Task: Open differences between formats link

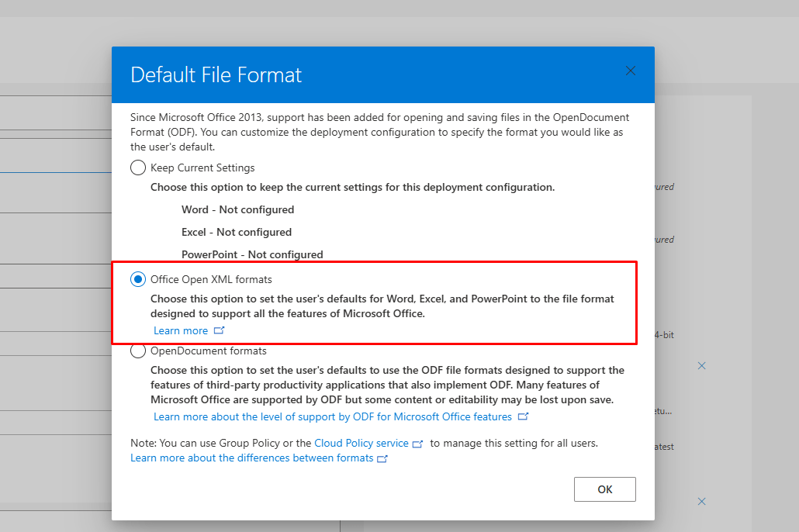Action: pos(252,458)
